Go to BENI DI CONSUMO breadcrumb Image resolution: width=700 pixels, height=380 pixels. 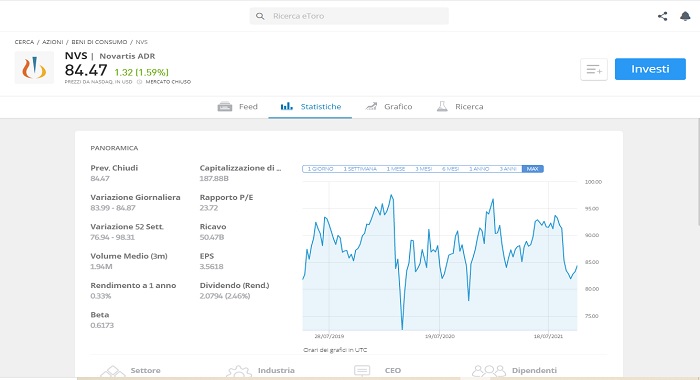click(99, 42)
